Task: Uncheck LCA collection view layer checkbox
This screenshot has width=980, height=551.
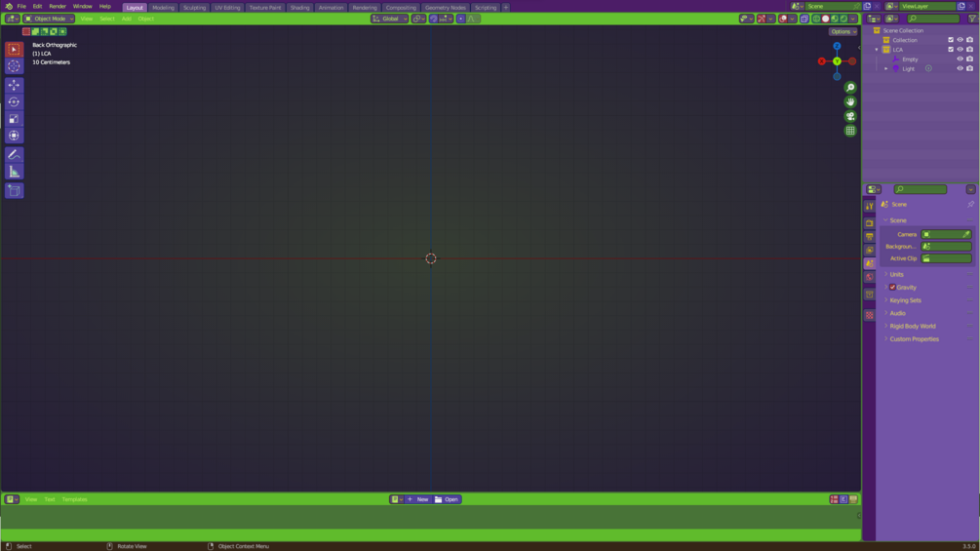Action: coord(951,50)
